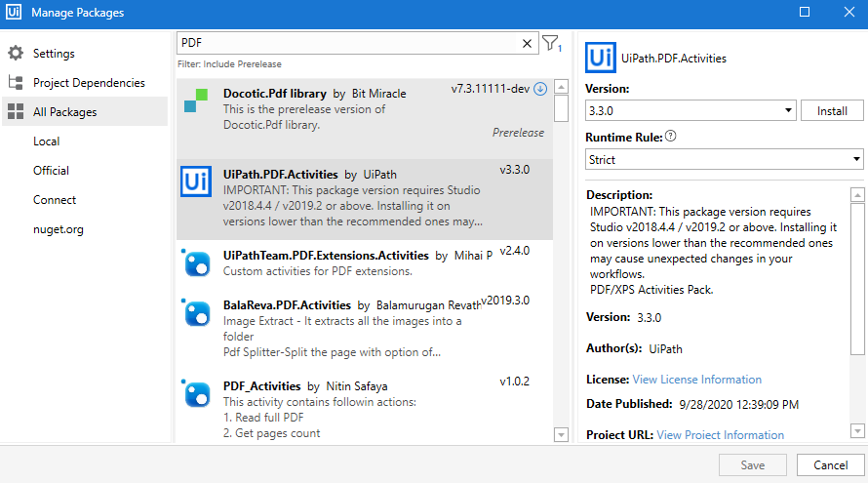Viewport: 868px width, 483px height.
Task: Open the View License Information link
Action: (697, 380)
